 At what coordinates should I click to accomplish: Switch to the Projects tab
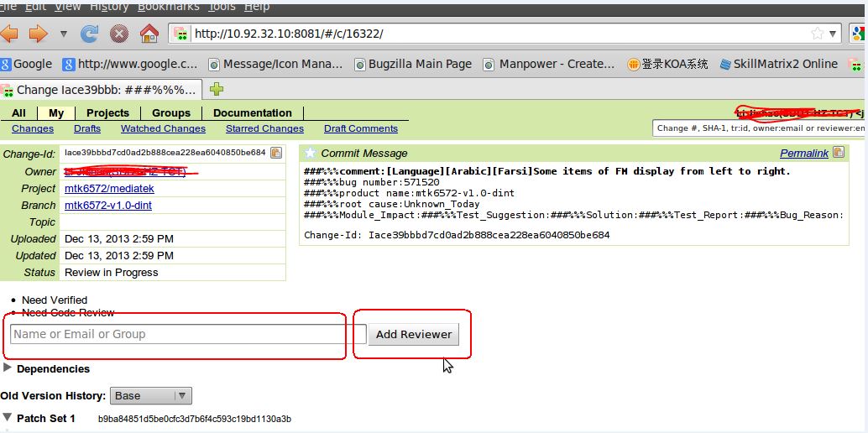coord(107,113)
